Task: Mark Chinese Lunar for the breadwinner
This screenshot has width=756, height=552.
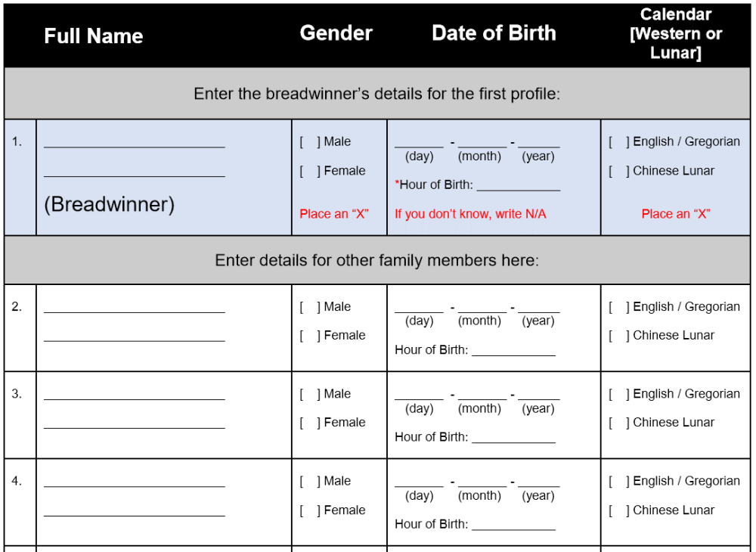Action: tap(619, 171)
